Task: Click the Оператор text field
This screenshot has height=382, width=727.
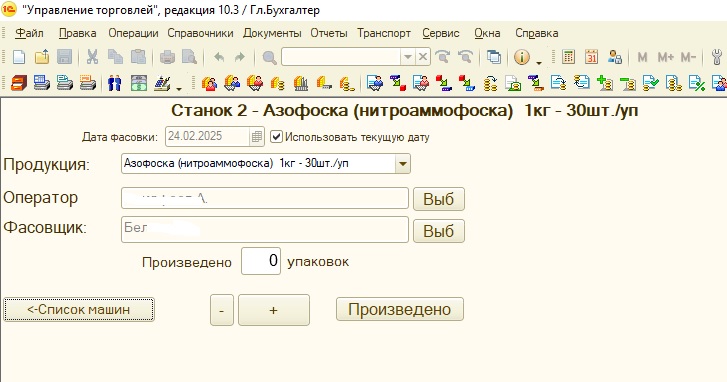Action: (x=265, y=198)
